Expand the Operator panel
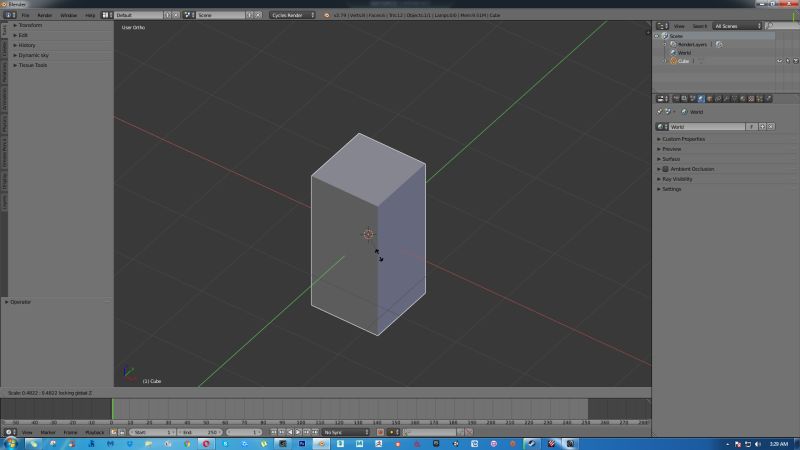 pyautogui.click(x=18, y=302)
